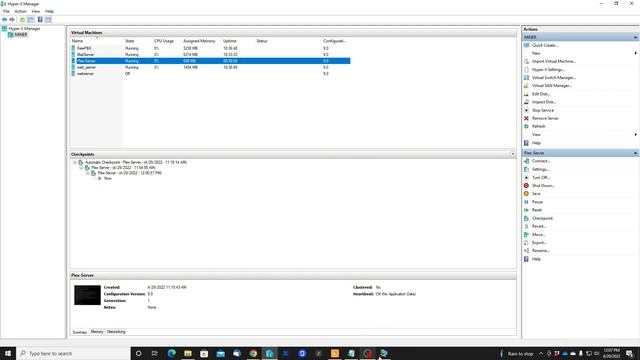
Task: Click Remove Server action
Action: click(545, 118)
